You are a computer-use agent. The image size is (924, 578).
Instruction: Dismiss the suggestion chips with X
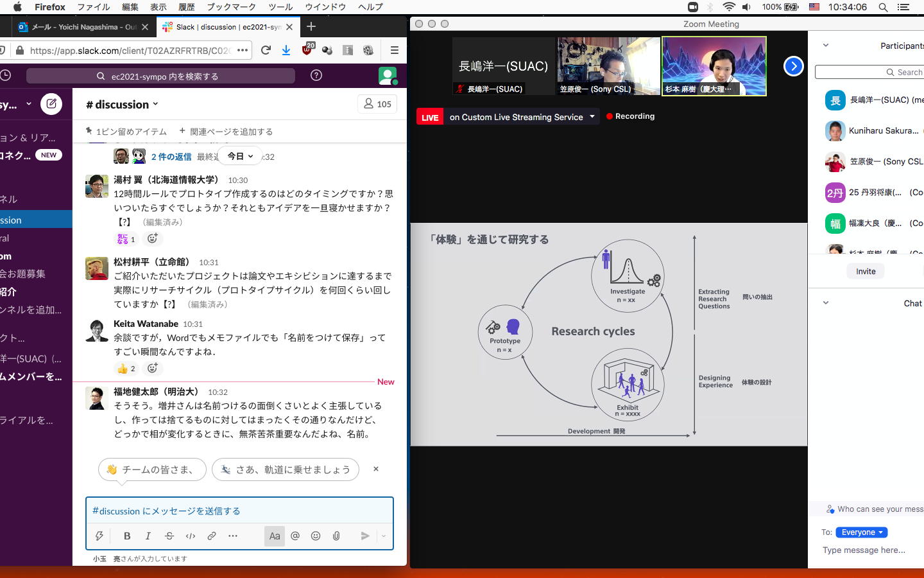click(x=376, y=469)
